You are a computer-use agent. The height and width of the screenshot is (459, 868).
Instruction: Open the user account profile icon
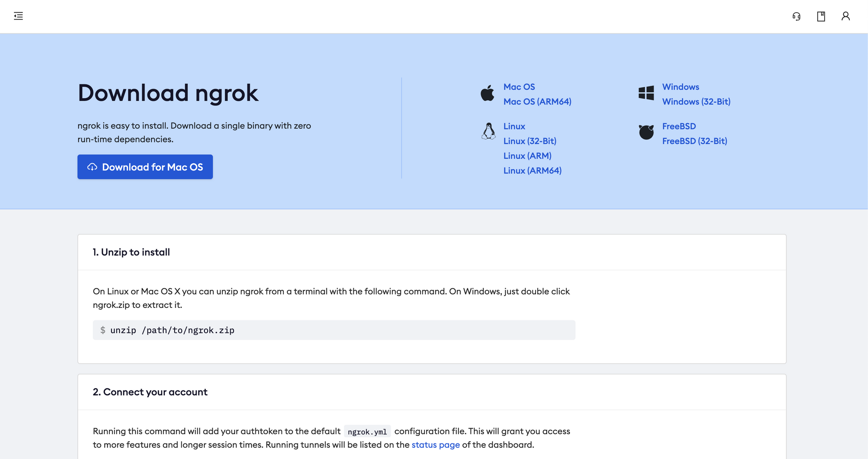[x=845, y=16]
